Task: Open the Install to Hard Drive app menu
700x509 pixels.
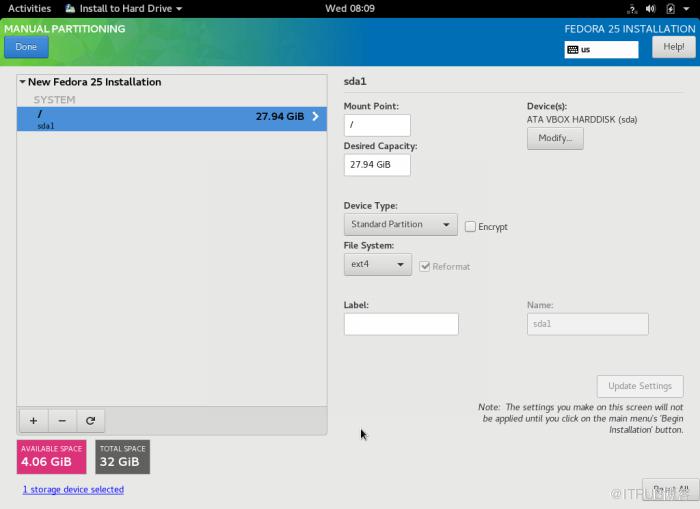Action: pos(124,8)
